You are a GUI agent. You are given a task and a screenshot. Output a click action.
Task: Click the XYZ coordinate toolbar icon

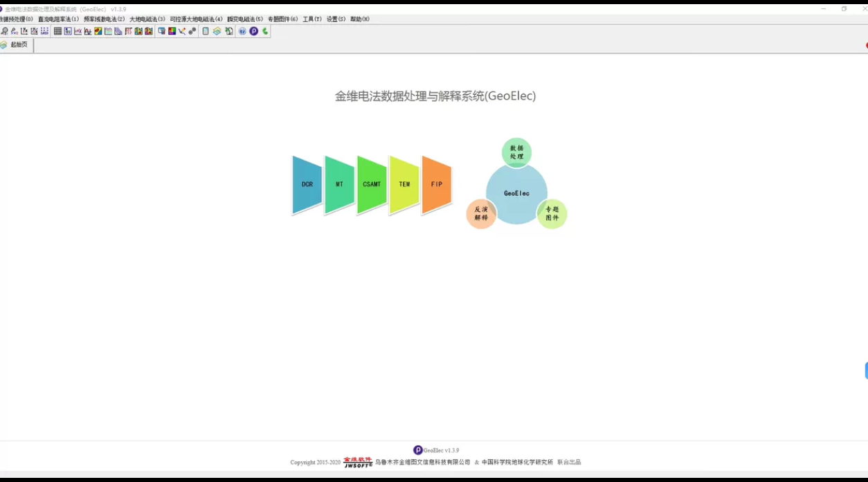[x=14, y=31]
